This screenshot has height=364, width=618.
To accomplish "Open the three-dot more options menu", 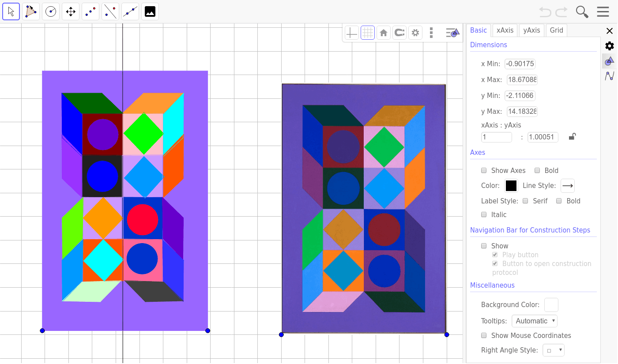I will click(431, 33).
